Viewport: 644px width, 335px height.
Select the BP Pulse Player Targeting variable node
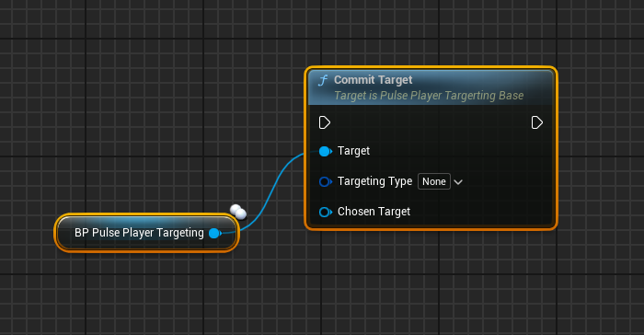(146, 233)
